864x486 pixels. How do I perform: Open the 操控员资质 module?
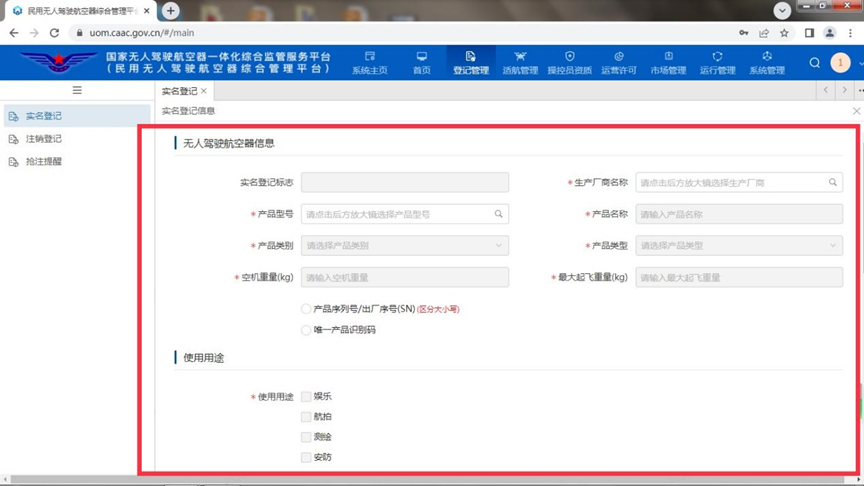click(569, 63)
